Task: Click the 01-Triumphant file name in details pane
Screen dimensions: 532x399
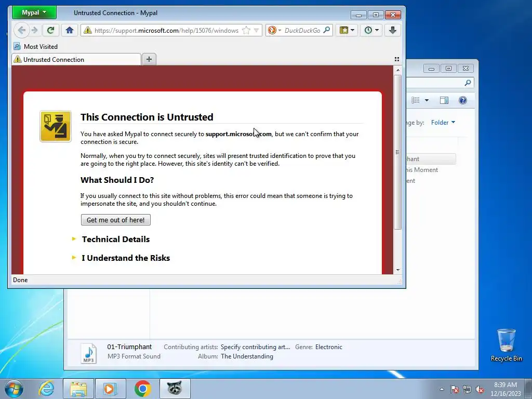Action: pos(129,347)
